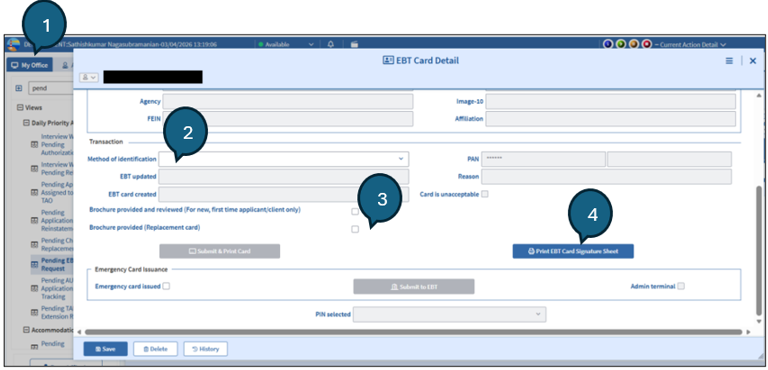Click the table icon beside Pending EBT Request
768x370 pixels.
pos(34,265)
